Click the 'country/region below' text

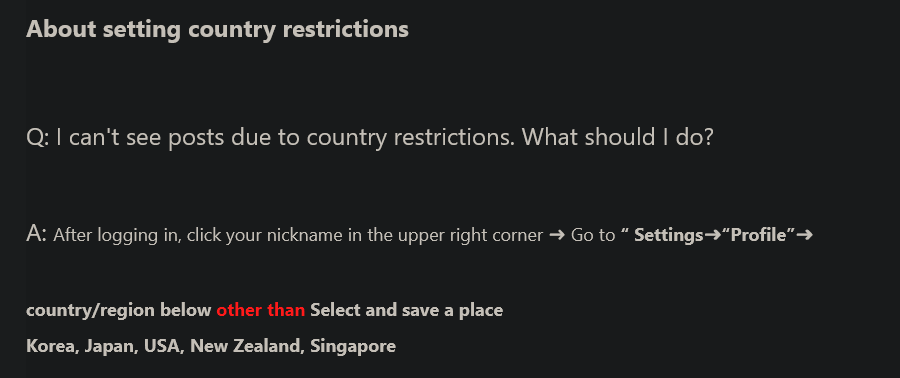[x=119, y=310]
